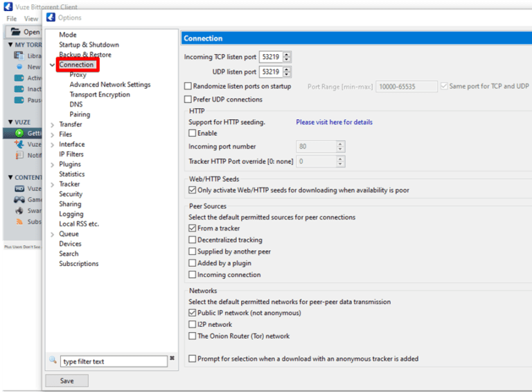
Task: Select the Pairing options page
Action: (80, 114)
